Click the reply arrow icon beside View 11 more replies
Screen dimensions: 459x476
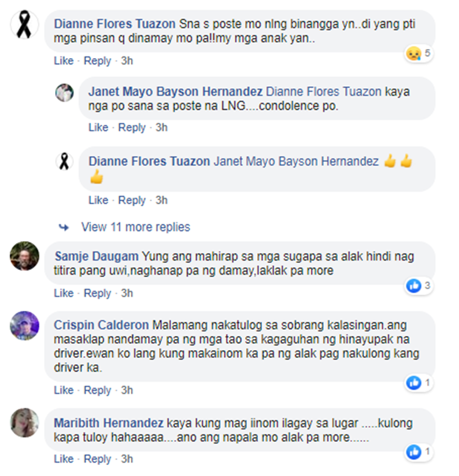pos(64,227)
